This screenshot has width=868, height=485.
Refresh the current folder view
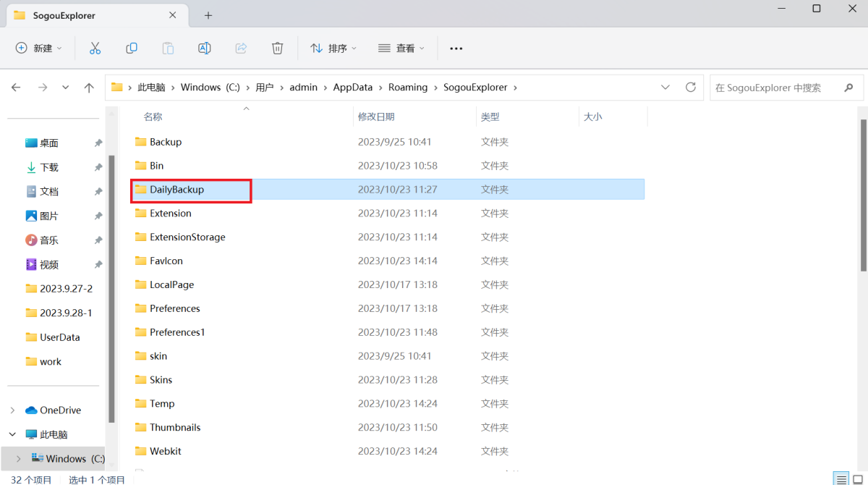point(691,88)
